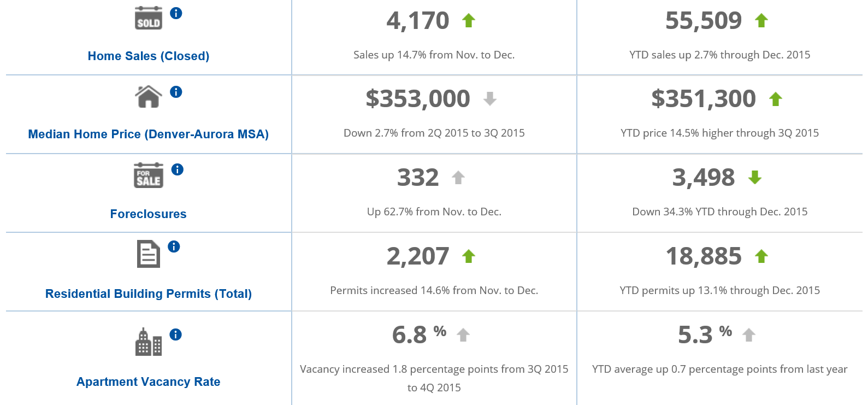868x405 pixels.
Task: Open Median Home Price (Denver-Aurora MSA) link
Action: pos(149,134)
